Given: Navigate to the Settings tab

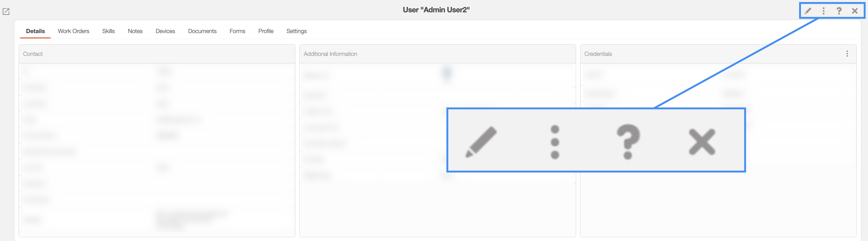Looking at the screenshot, I should click(297, 31).
